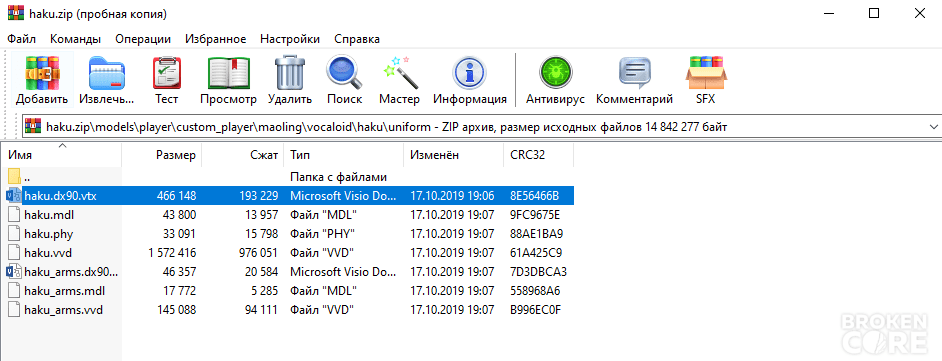Expand the archive path dropdown arrow
The image size is (942, 361).
click(933, 127)
